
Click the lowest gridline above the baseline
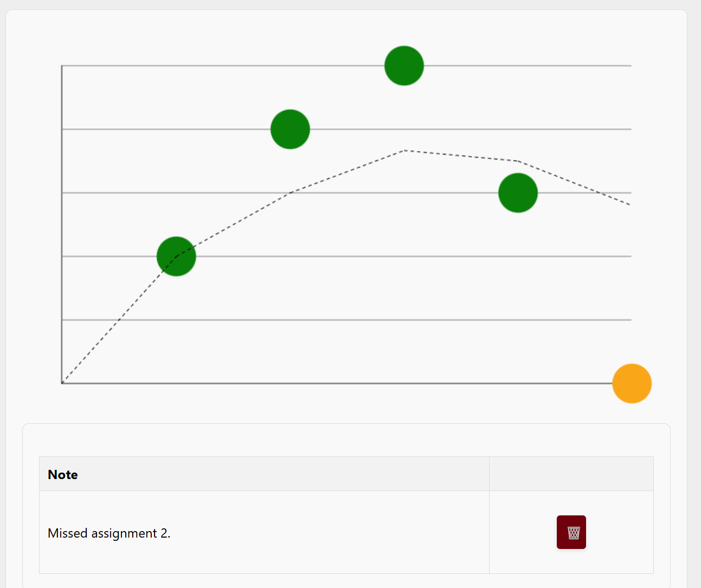point(347,320)
